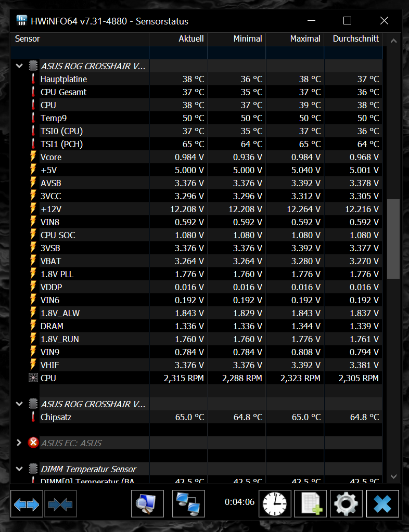409x532 pixels.
Task: Open the remote network computers icon
Action: pos(188,504)
